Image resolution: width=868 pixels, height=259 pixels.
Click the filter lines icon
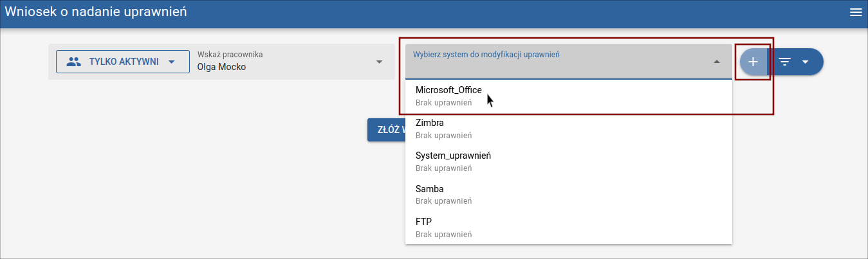tap(785, 62)
